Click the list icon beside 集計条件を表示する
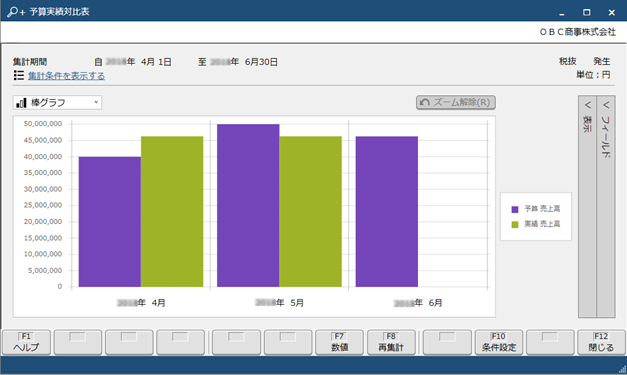Screen dimensions: 627x375 (19, 75)
